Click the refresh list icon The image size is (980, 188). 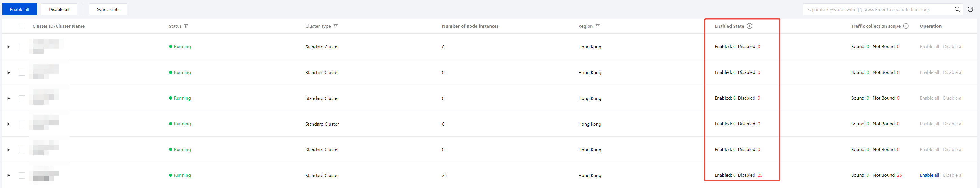(970, 9)
